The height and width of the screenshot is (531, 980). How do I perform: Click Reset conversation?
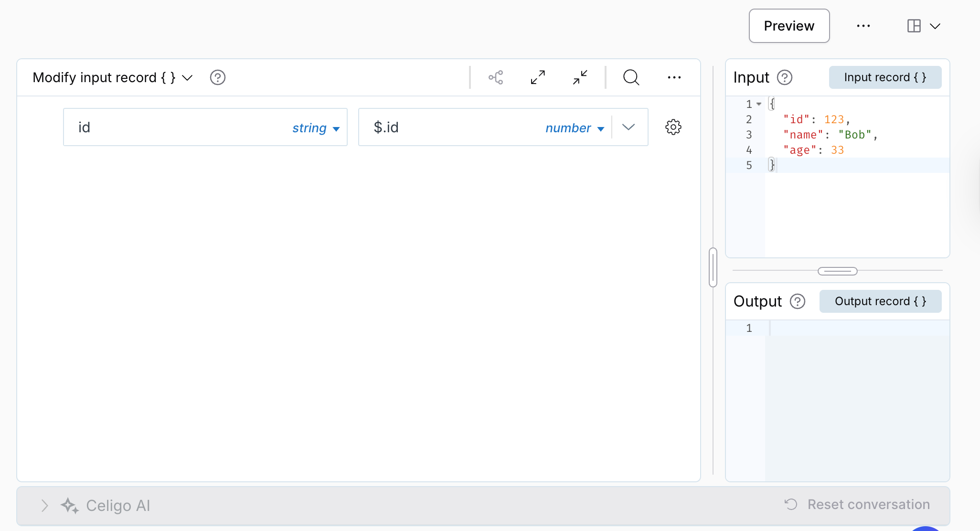[857, 504]
